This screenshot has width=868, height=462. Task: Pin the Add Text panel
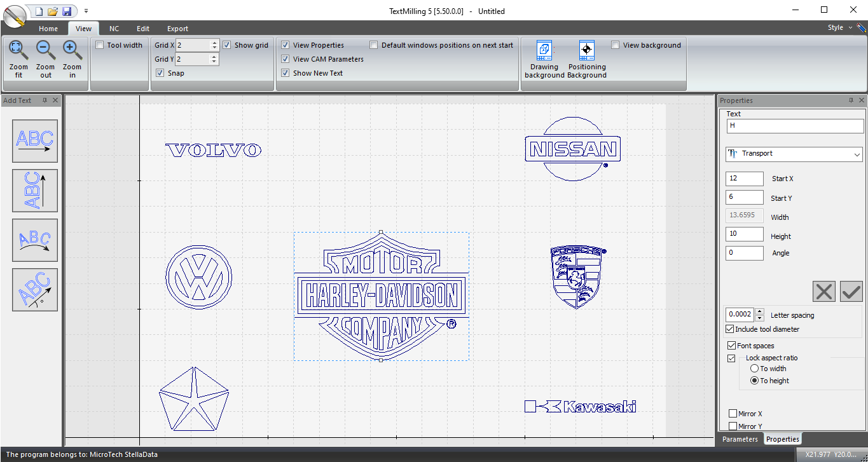pos(45,100)
